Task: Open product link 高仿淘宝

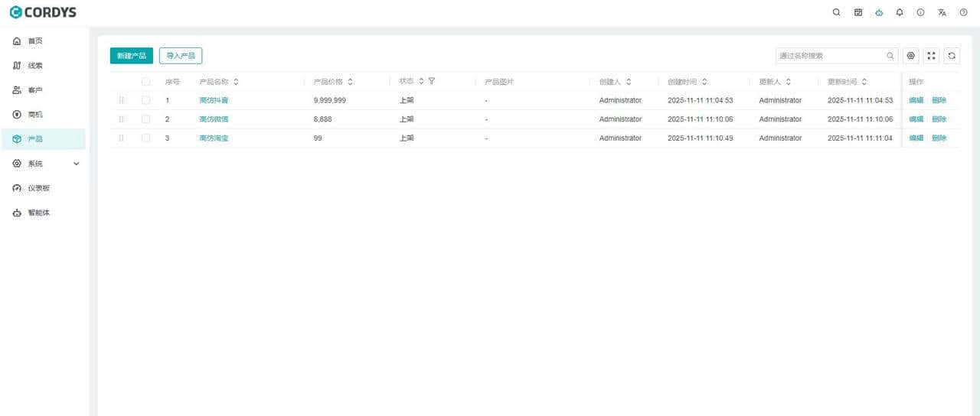Action: (214, 138)
